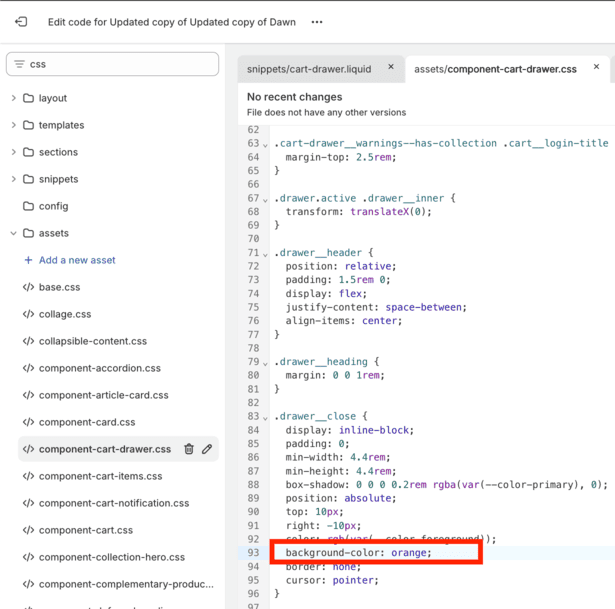Screen dimensions: 615x609
Task: Collapse the assets folder chevron
Action: pyautogui.click(x=14, y=233)
